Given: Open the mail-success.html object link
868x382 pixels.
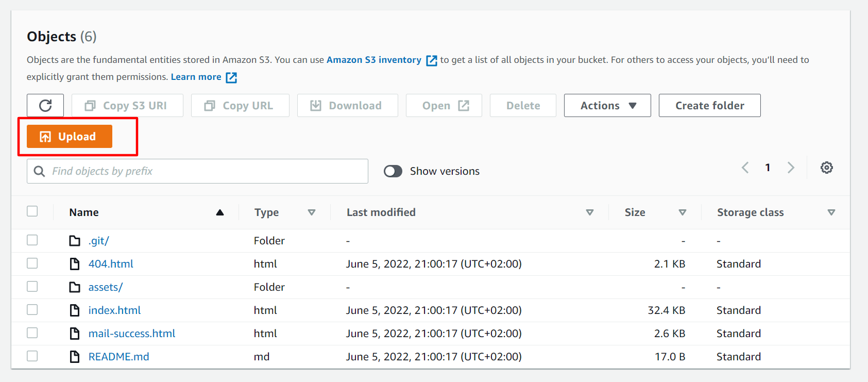Looking at the screenshot, I should (x=132, y=334).
